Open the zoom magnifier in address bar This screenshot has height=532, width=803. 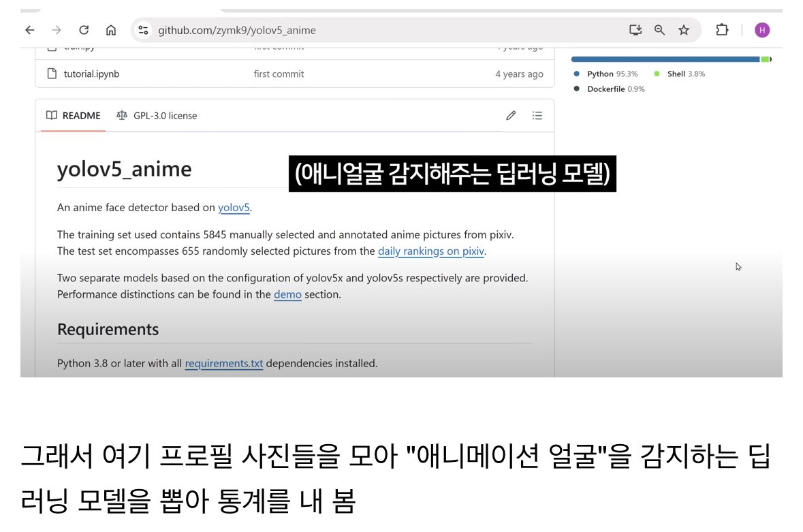tap(659, 30)
